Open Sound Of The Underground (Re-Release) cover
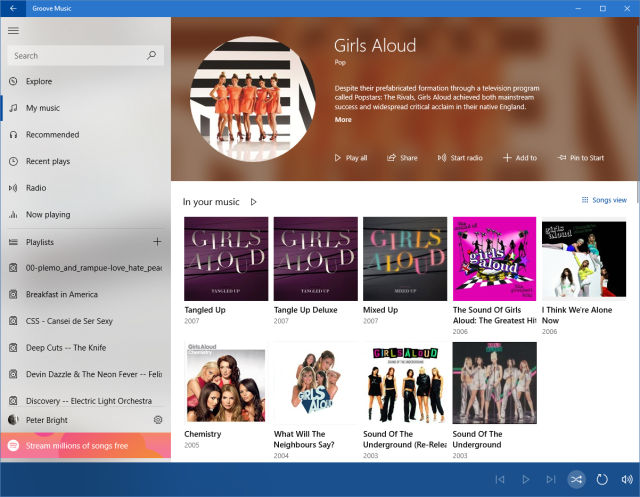The image size is (640, 497). [x=405, y=383]
